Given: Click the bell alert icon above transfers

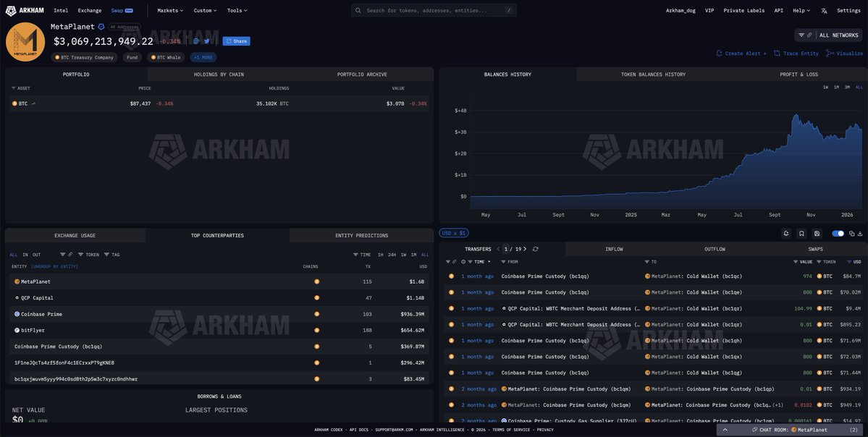Looking at the screenshot, I should (785, 234).
